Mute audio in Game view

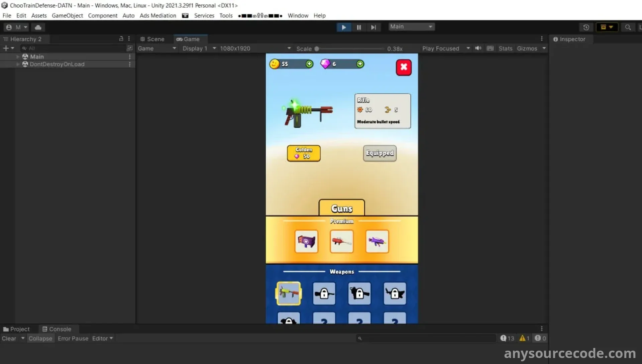478,48
